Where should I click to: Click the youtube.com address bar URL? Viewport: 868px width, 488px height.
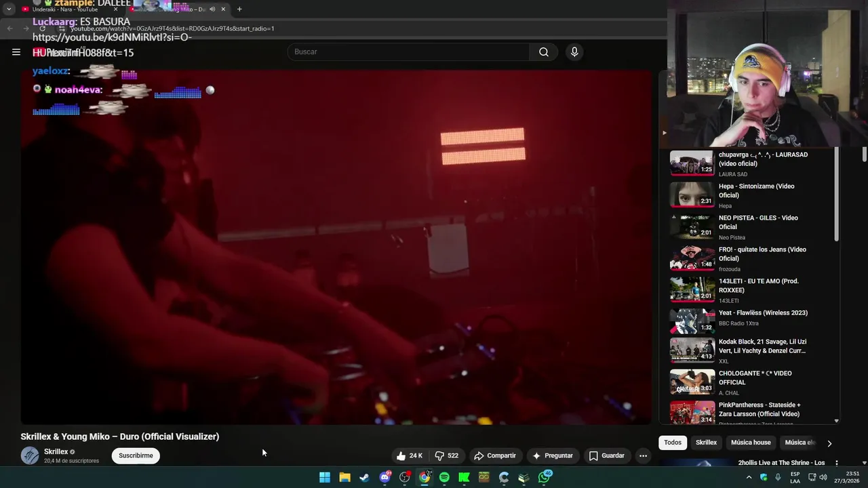[x=172, y=28]
